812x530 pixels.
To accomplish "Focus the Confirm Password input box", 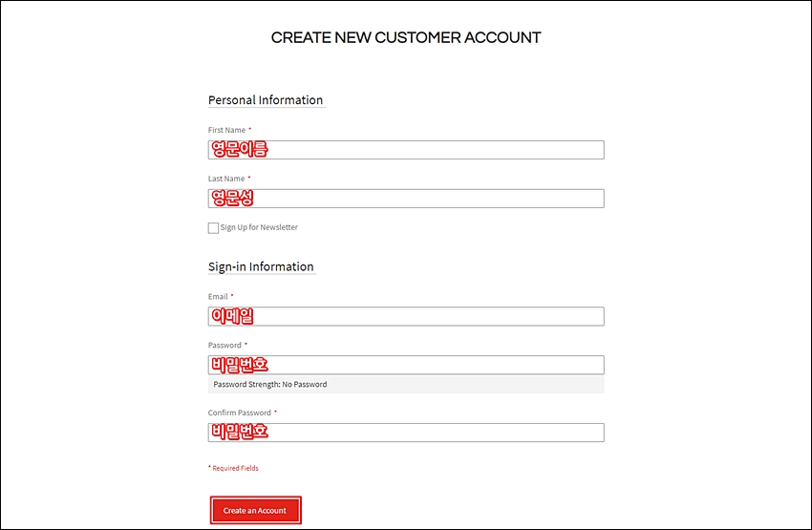I will click(406, 433).
